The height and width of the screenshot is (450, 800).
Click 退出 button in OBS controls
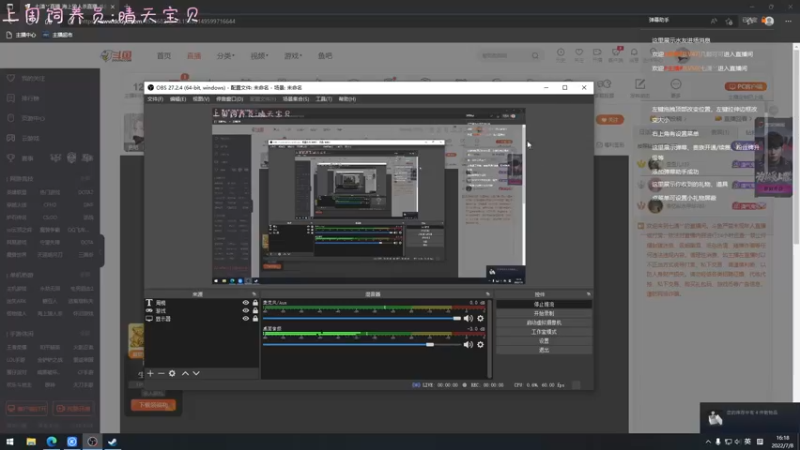[x=544, y=350]
